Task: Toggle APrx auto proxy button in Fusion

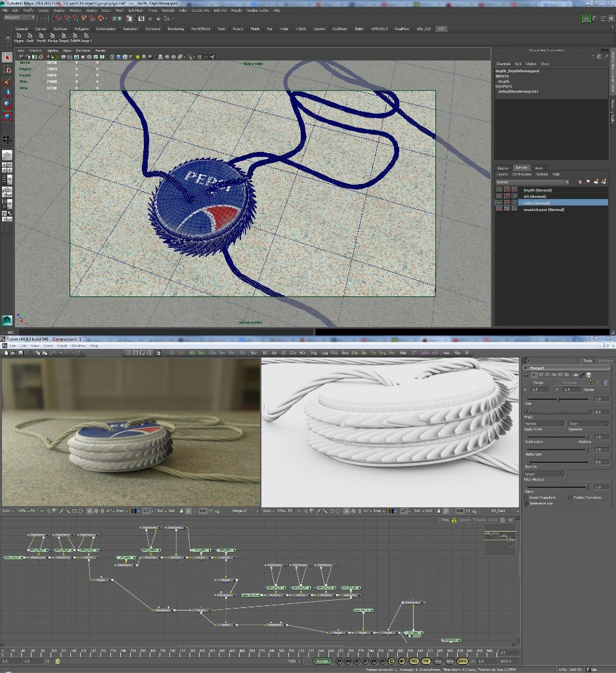Action: pyautogui.click(x=450, y=661)
